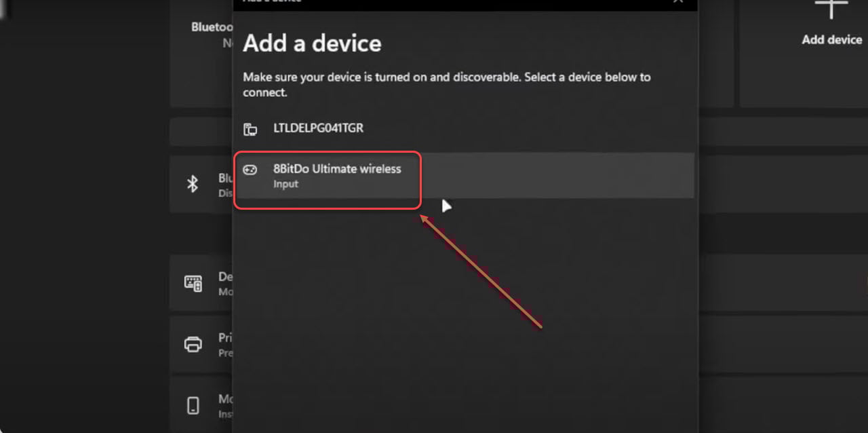Viewport: 868px width, 433px height.
Task: Click the Add a device dialog heading area
Action: (312, 43)
